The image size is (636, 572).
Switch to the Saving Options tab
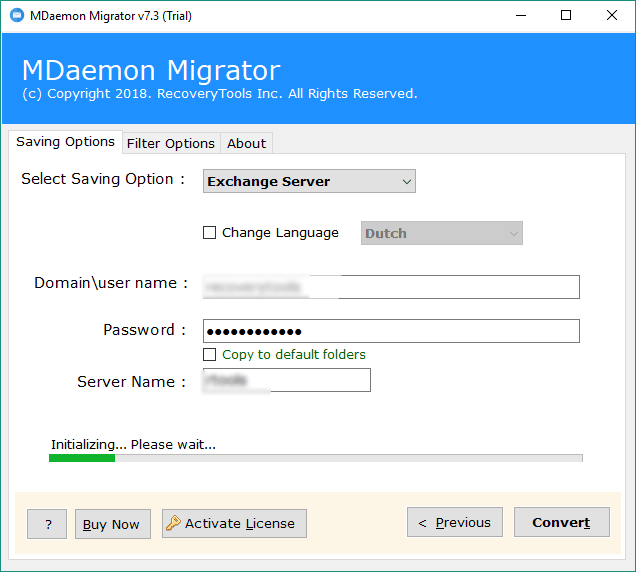point(65,142)
